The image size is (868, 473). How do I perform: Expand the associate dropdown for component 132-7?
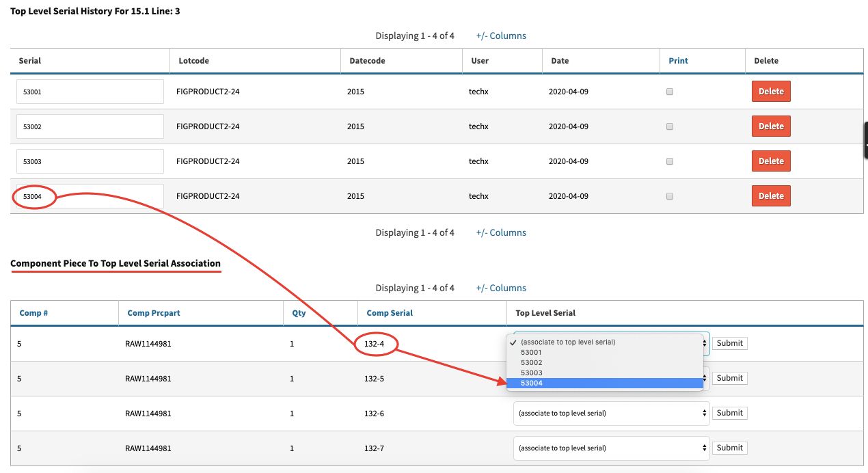[x=611, y=448]
